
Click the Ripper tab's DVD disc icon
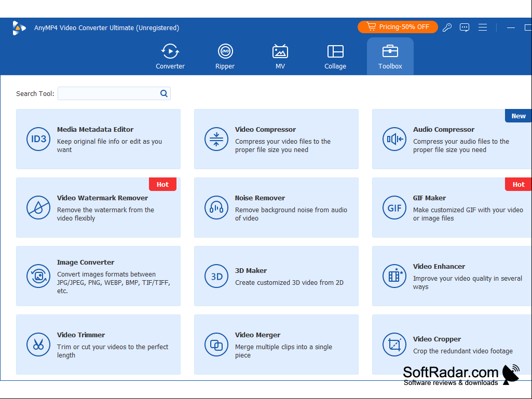tap(225, 51)
